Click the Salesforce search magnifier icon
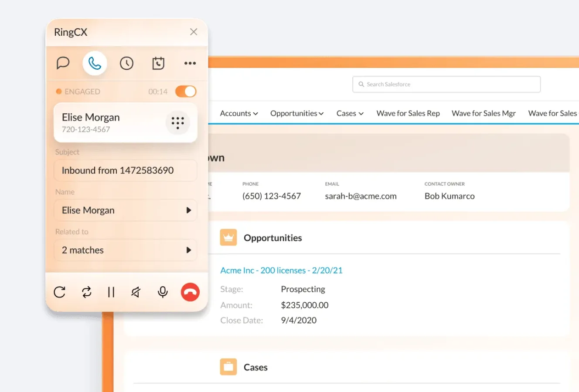The image size is (579, 392). [x=361, y=84]
